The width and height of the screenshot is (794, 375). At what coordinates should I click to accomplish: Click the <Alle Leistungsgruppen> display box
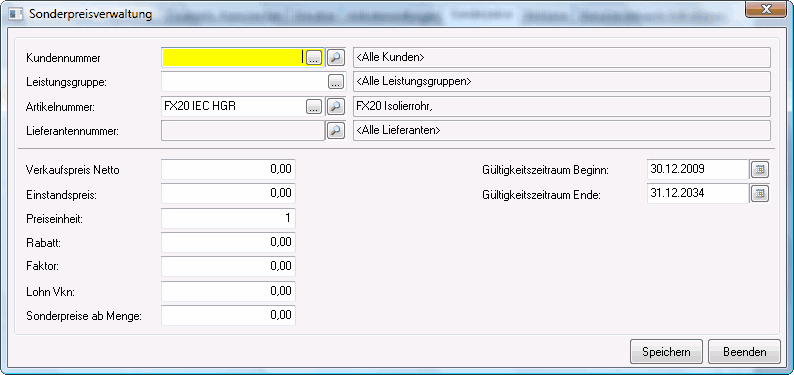pyautogui.click(x=562, y=81)
